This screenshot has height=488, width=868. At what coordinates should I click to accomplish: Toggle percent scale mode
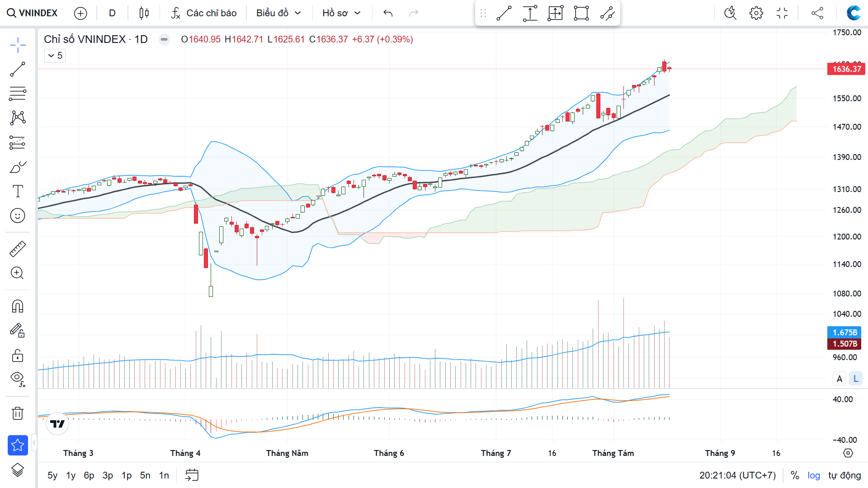coord(795,475)
